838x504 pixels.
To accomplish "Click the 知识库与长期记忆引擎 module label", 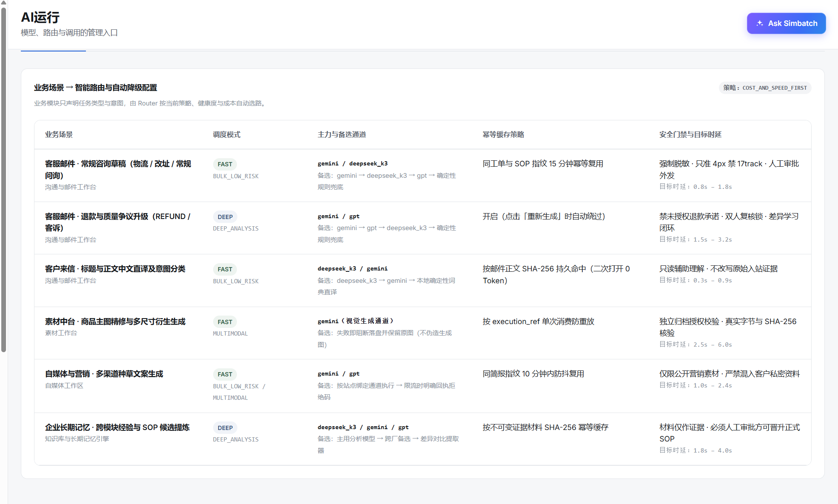I will [77, 439].
